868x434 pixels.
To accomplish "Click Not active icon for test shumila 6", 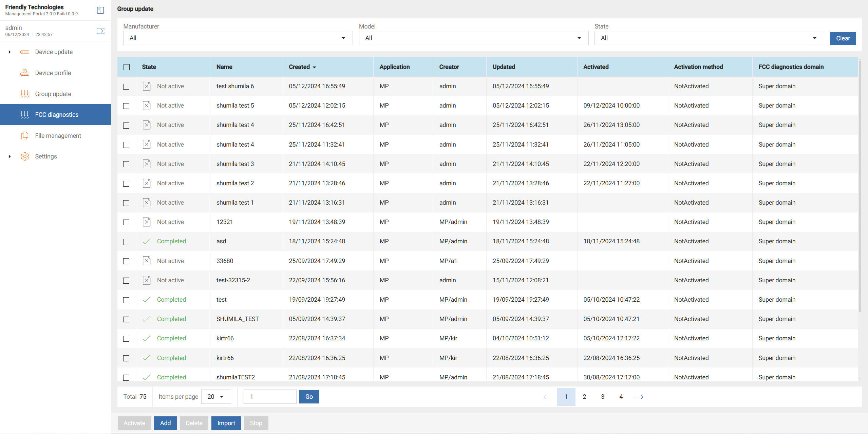I will 147,86.
